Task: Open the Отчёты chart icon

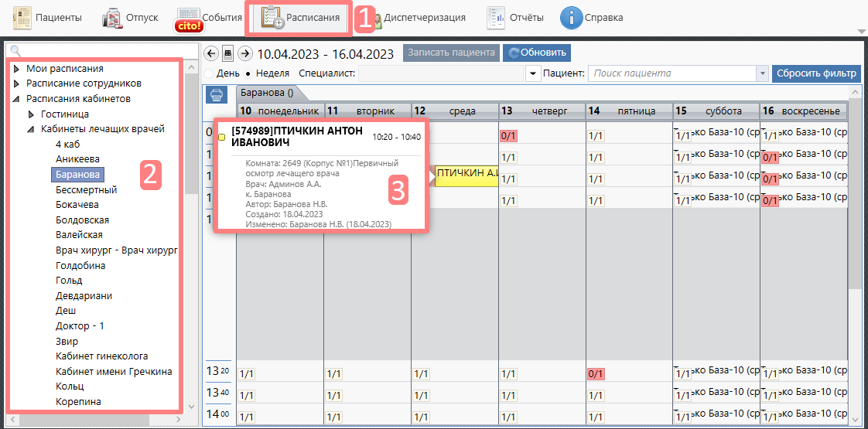Action: pyautogui.click(x=497, y=17)
